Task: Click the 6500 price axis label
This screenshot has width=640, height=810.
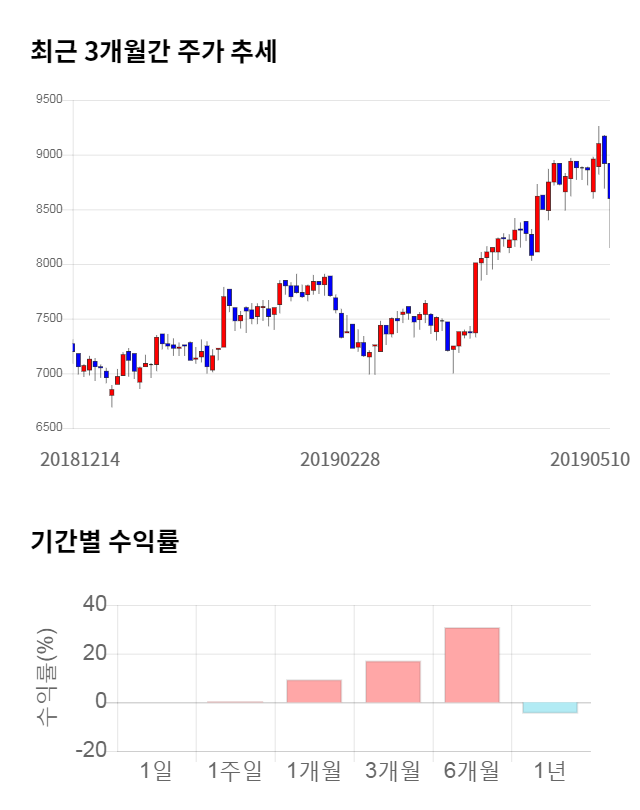Action: click(x=48, y=428)
